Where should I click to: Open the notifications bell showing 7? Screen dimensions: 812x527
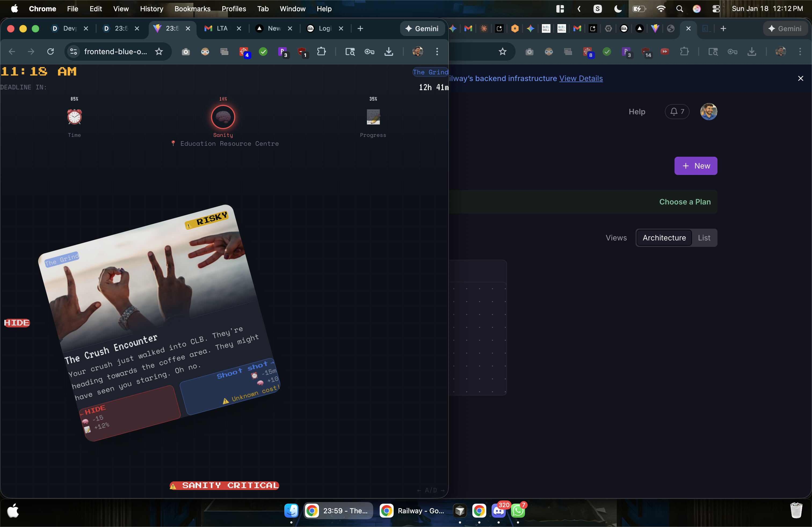677,111
